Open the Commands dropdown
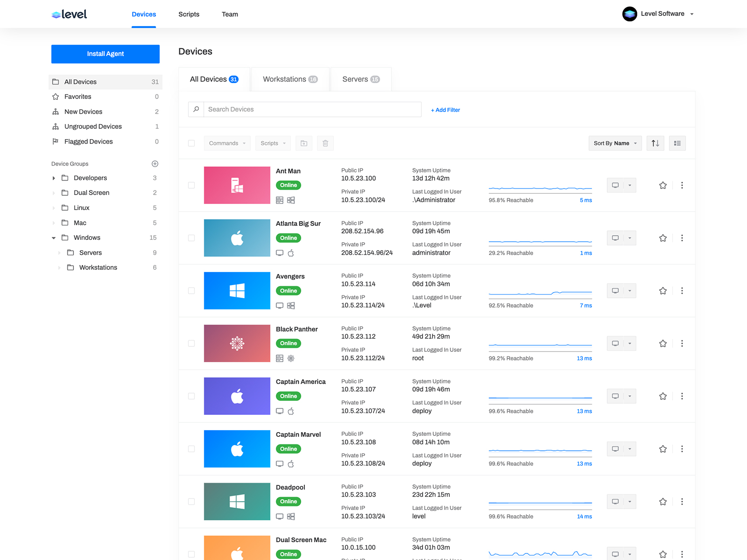Image resolution: width=747 pixels, height=560 pixels. 227,143
